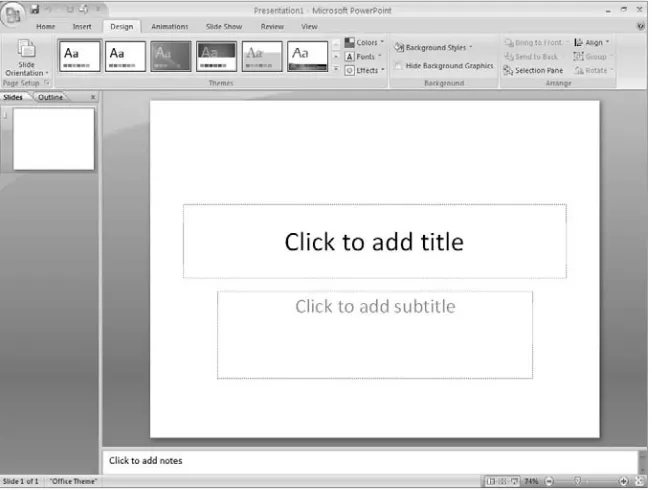
Task: Select the Design ribbon tab
Action: point(121,27)
